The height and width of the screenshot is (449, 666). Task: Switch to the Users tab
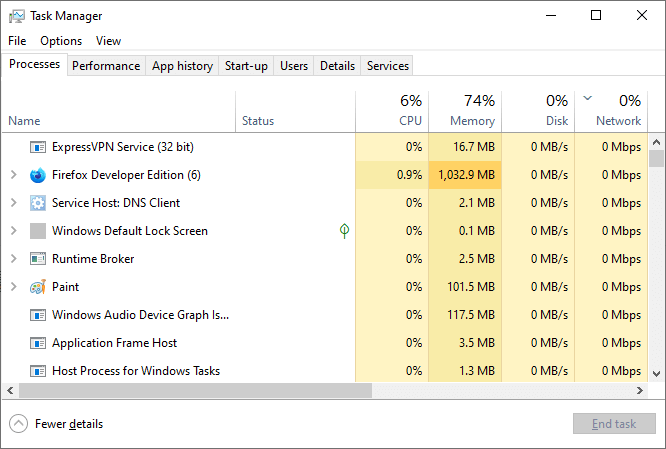(x=294, y=66)
